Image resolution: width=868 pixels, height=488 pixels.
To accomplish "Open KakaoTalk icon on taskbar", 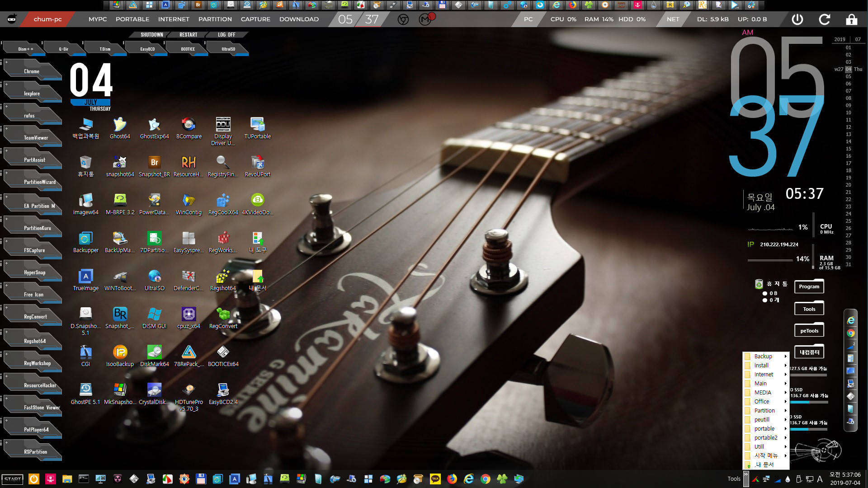I will point(435,479).
